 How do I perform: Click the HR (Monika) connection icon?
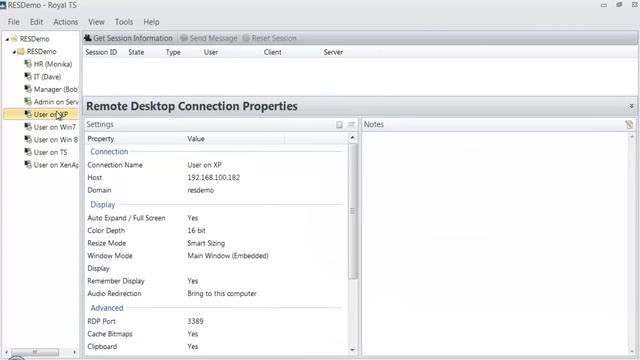point(28,64)
